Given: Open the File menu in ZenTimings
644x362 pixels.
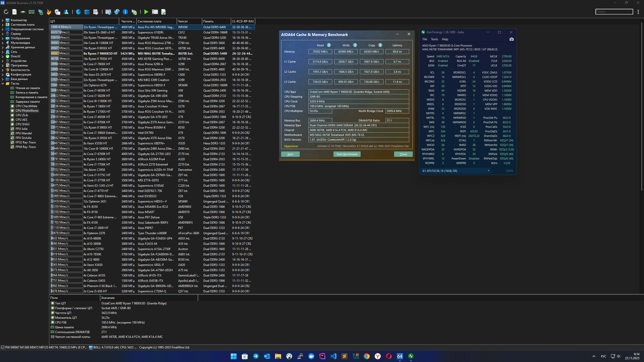Looking at the screenshot, I should (x=425, y=39).
